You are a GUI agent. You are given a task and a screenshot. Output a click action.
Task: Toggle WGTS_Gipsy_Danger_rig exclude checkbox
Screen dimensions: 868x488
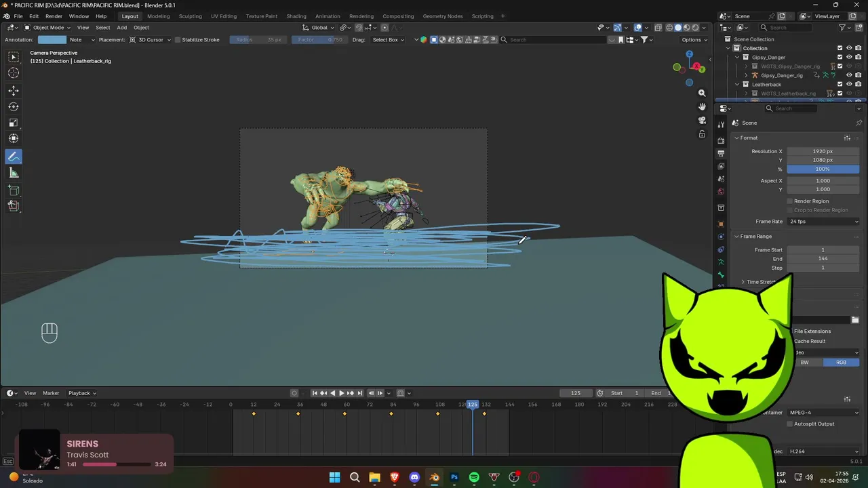pos(840,66)
